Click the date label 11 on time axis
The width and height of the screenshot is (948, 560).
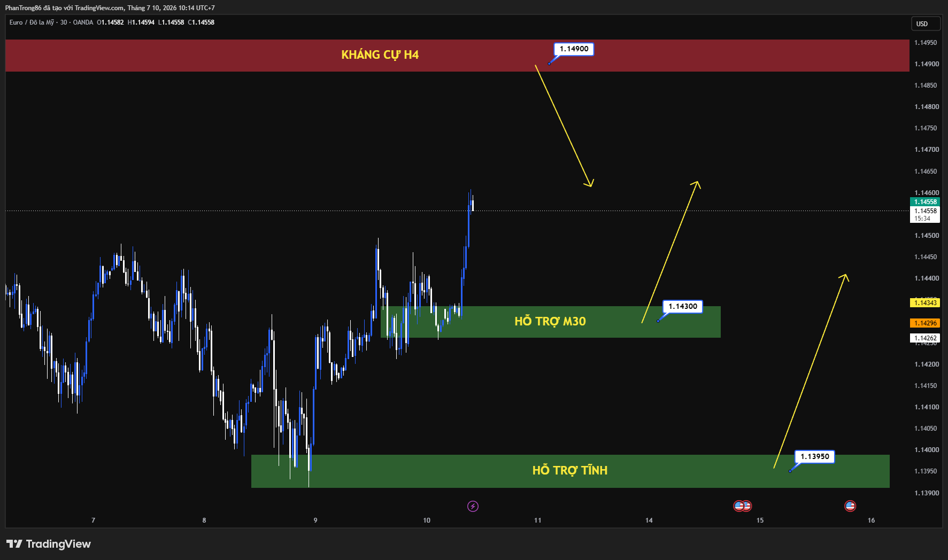(538, 520)
